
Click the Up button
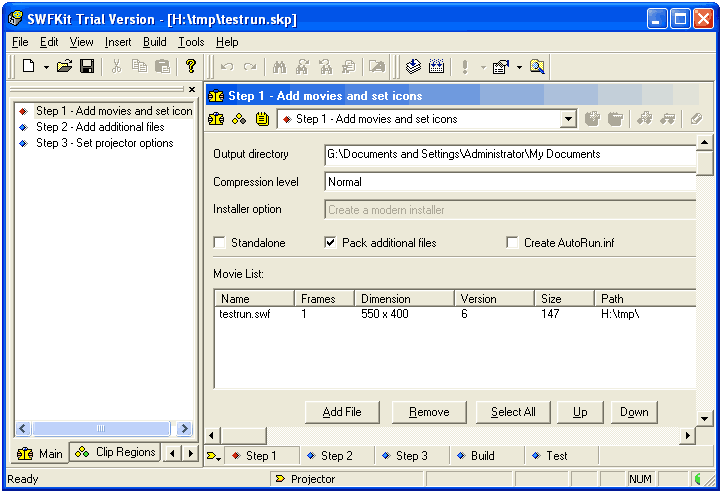click(580, 412)
